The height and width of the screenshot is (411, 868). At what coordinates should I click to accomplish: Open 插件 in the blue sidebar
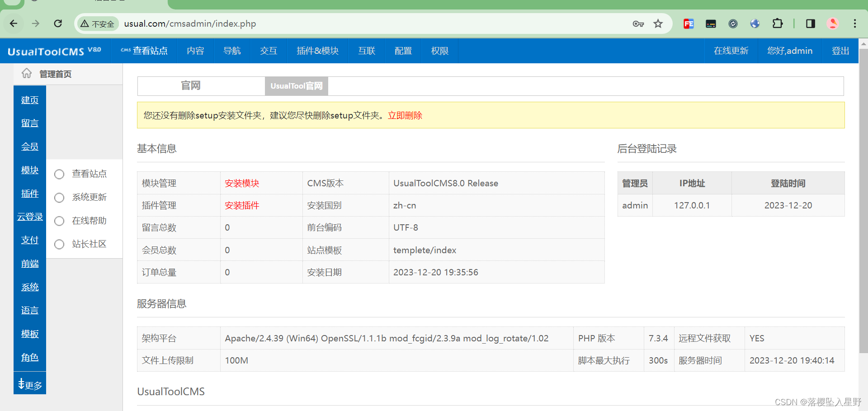30,194
